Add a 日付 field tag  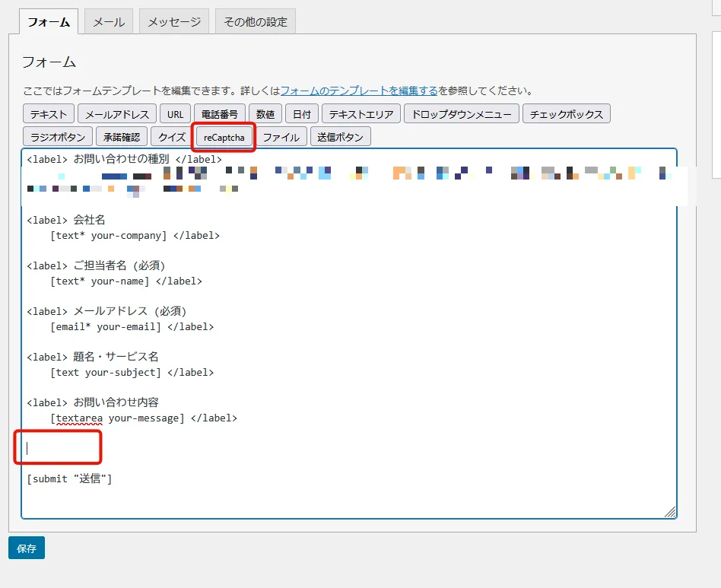[302, 114]
